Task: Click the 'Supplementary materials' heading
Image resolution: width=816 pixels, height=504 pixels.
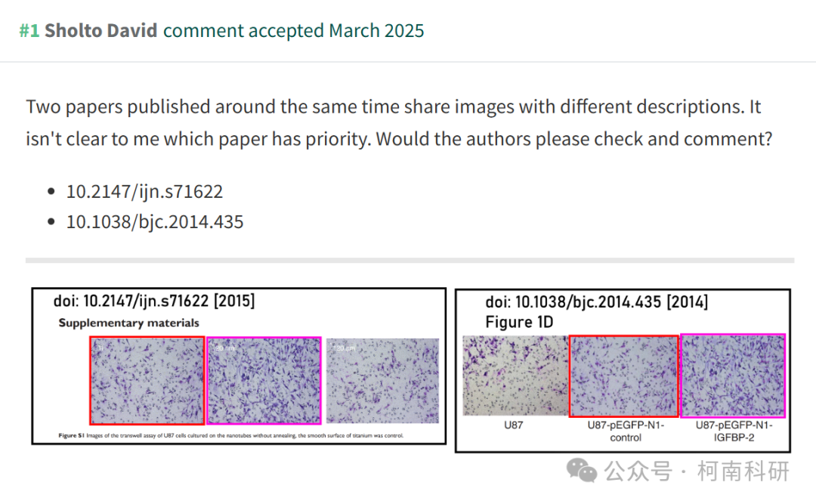Action: pos(128,323)
